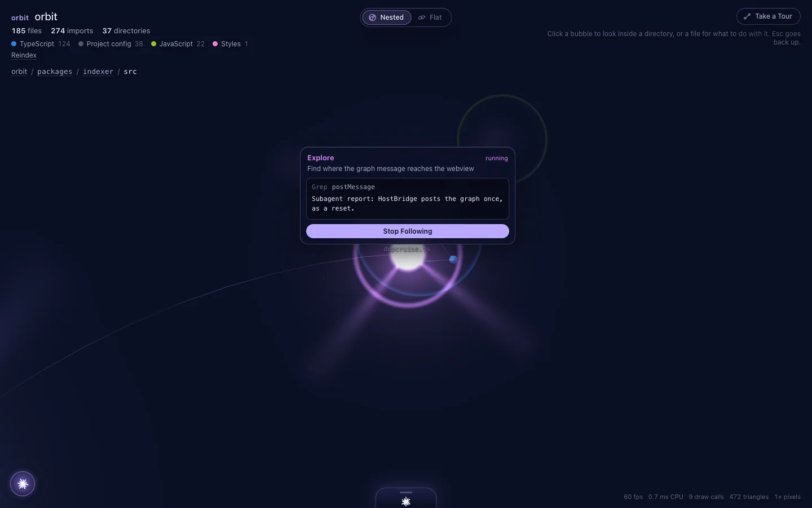Click the orbit project title heading
The image size is (812, 508).
[x=46, y=17]
